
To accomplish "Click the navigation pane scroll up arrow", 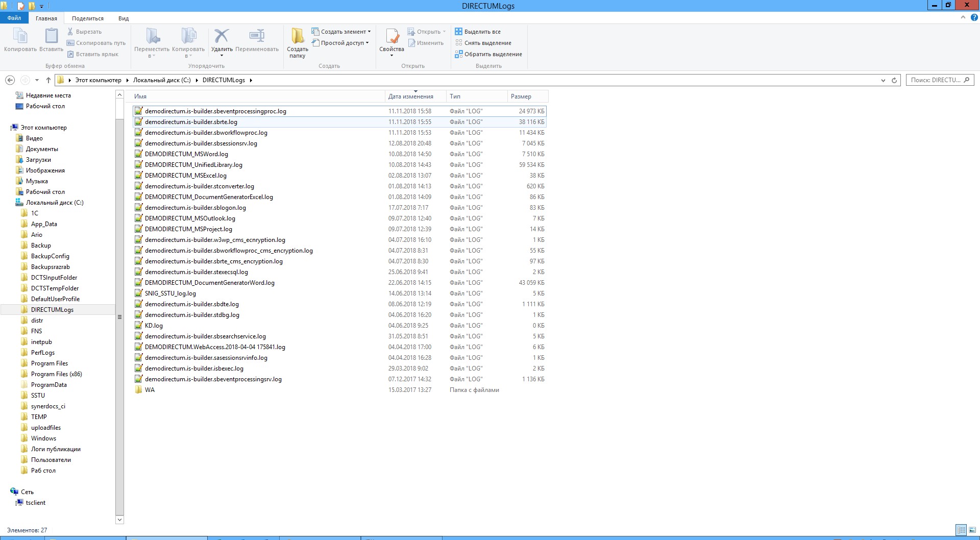I will pos(120,95).
